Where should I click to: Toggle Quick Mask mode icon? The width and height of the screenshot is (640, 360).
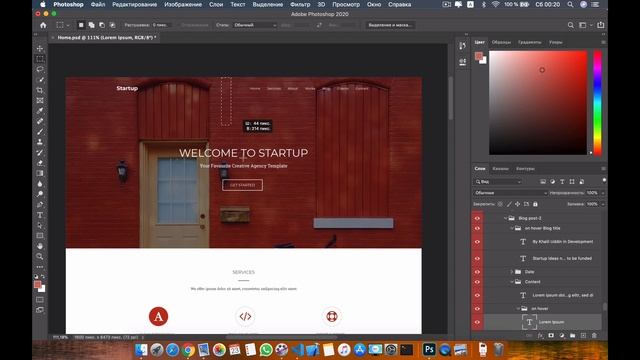(x=40, y=300)
